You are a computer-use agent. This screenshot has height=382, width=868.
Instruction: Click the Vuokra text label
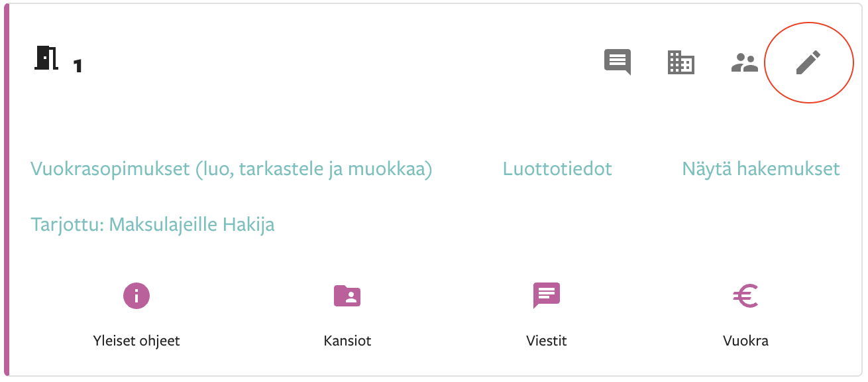point(745,342)
